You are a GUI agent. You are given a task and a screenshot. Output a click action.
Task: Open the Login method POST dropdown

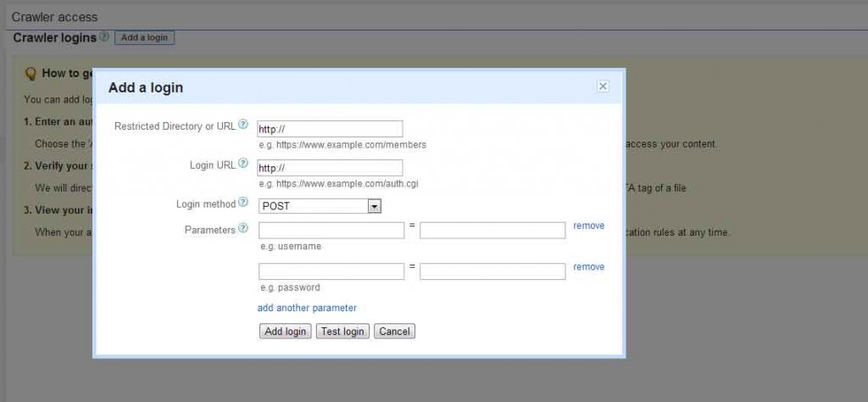[x=320, y=206]
